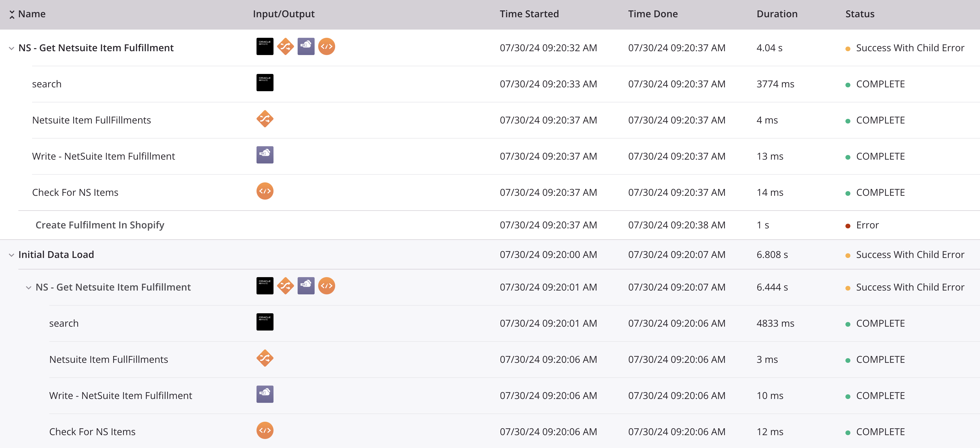Select nested NS - Get Netsuite Item Fulfillment name
This screenshot has width=980, height=448.
pyautogui.click(x=113, y=287)
